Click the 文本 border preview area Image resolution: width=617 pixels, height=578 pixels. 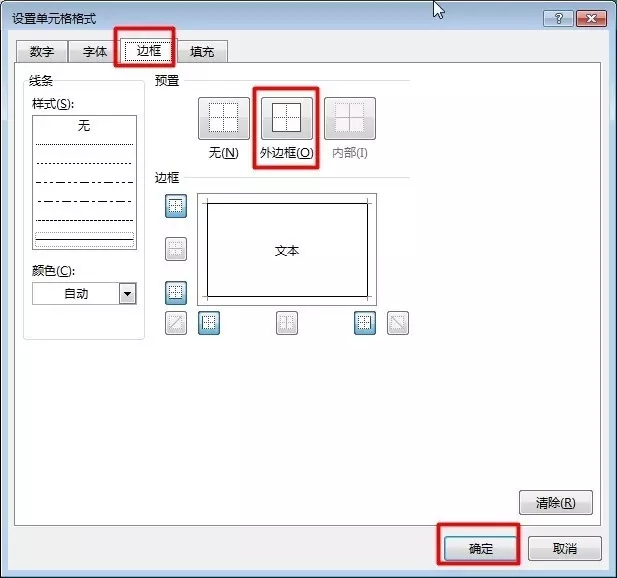(287, 251)
